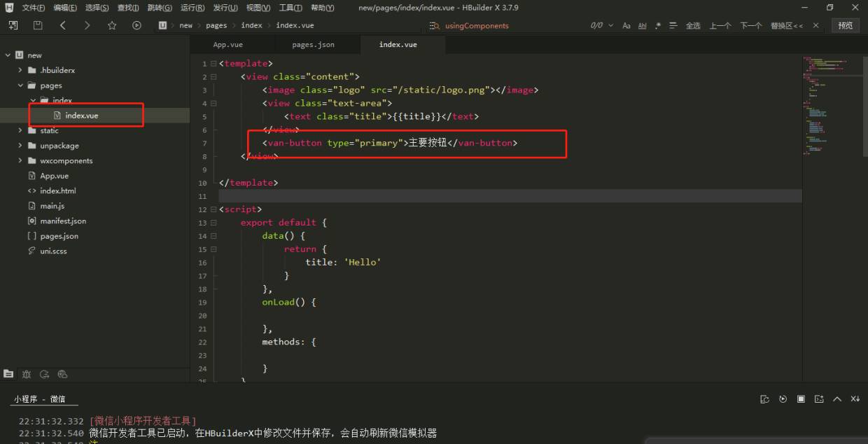Click the folder view icon at sidebar bottom
Viewport: 868px width, 444px height.
[x=8, y=374]
